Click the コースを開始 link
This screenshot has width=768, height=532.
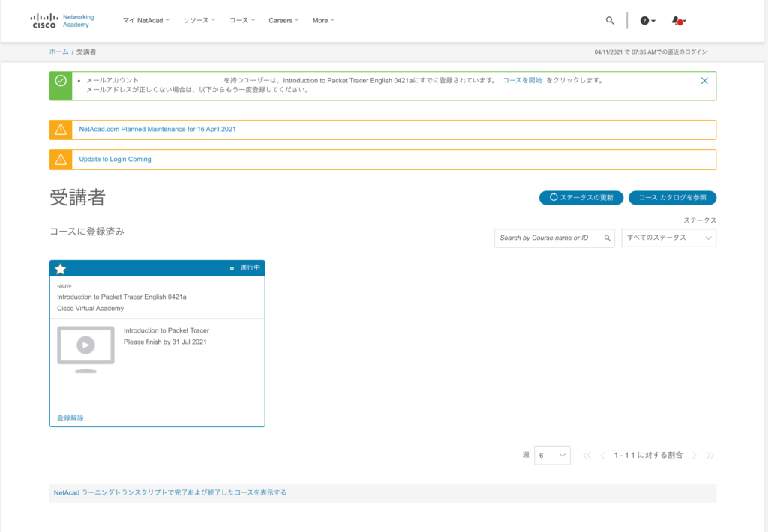tap(522, 81)
